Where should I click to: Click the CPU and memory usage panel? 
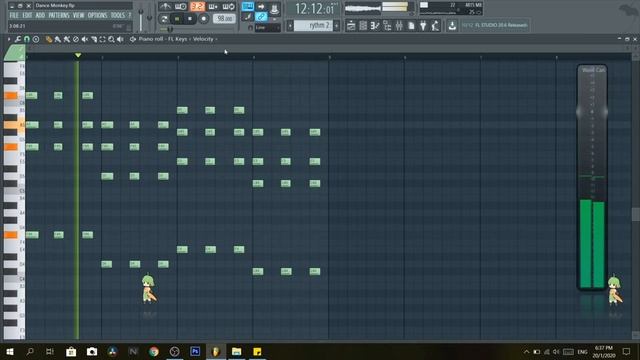[x=451, y=8]
